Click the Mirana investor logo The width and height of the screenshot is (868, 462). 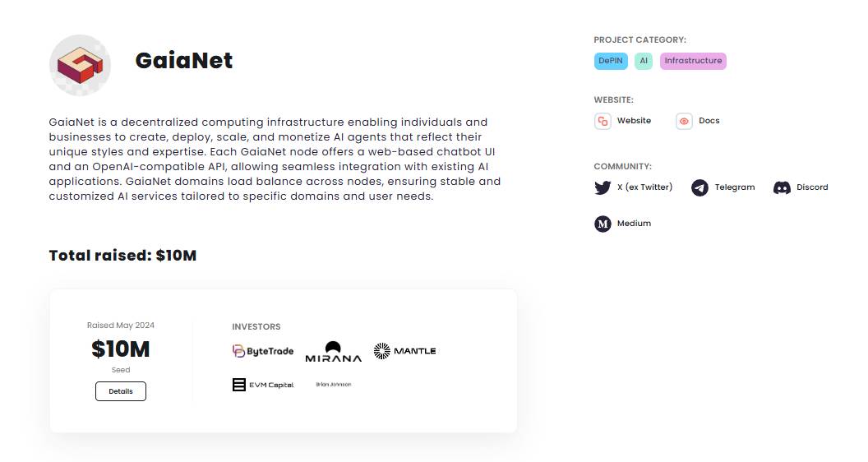tap(333, 352)
